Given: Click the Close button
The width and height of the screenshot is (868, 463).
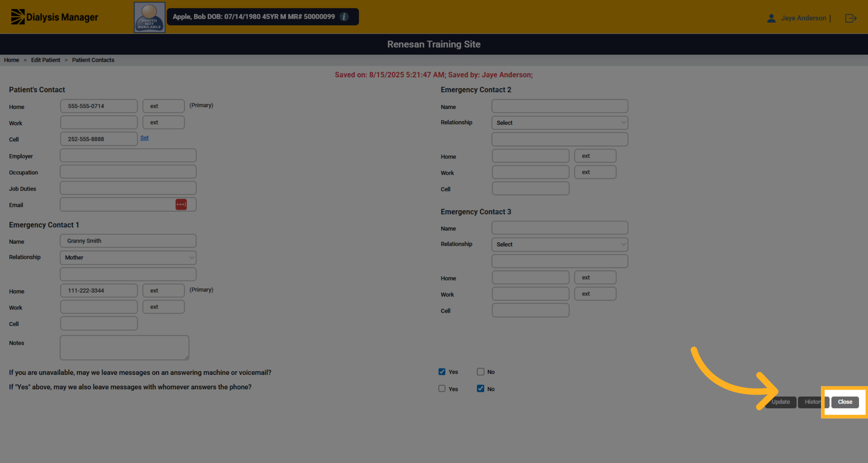Looking at the screenshot, I should 845,402.
